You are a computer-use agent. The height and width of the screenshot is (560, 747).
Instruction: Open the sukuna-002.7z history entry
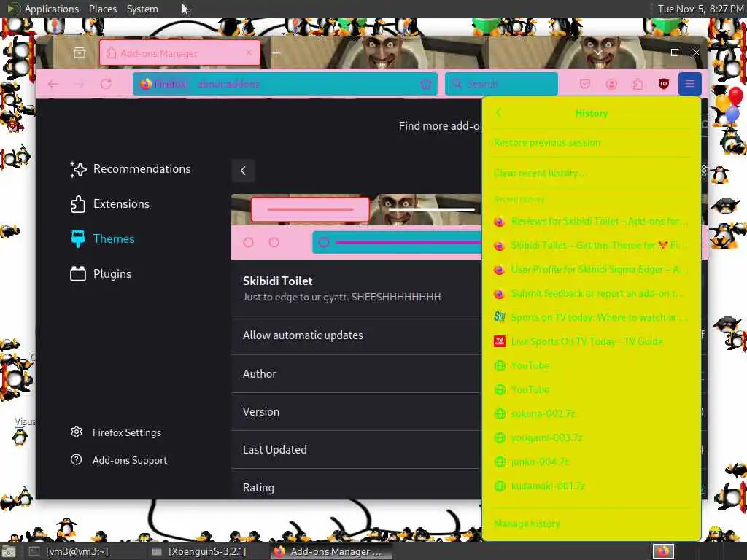(591, 414)
